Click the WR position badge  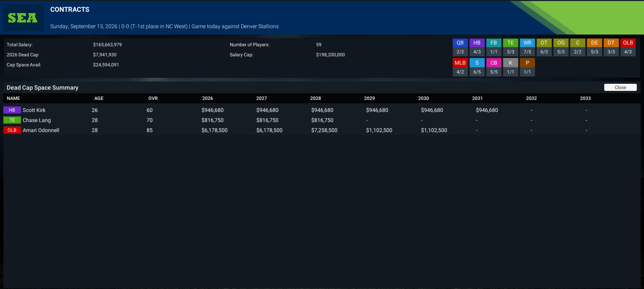(527, 43)
